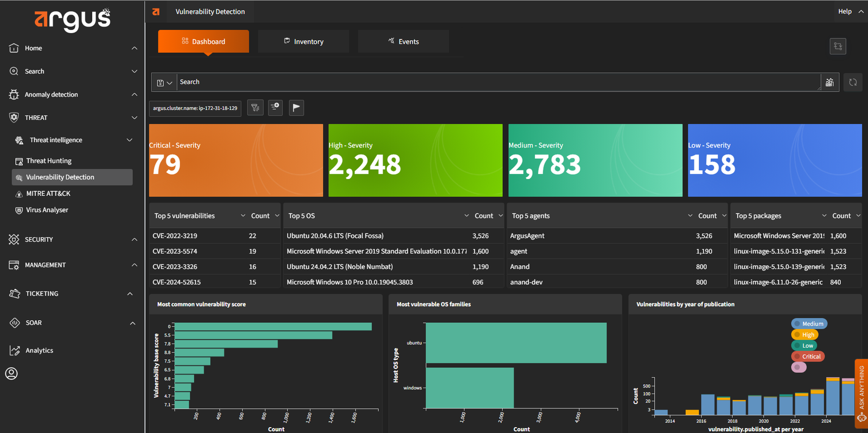Switch to the Inventory tab

(303, 42)
